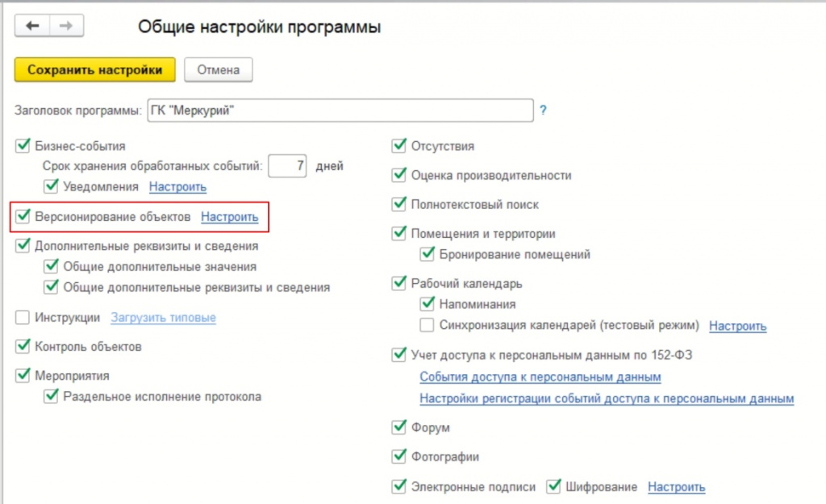Click the forward navigation arrow
This screenshot has height=504, width=826.
click(x=66, y=27)
